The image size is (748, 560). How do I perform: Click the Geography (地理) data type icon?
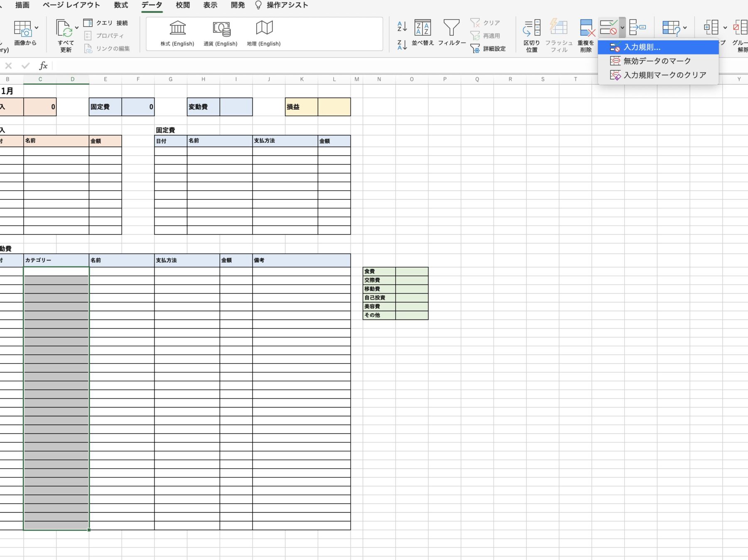tap(264, 28)
